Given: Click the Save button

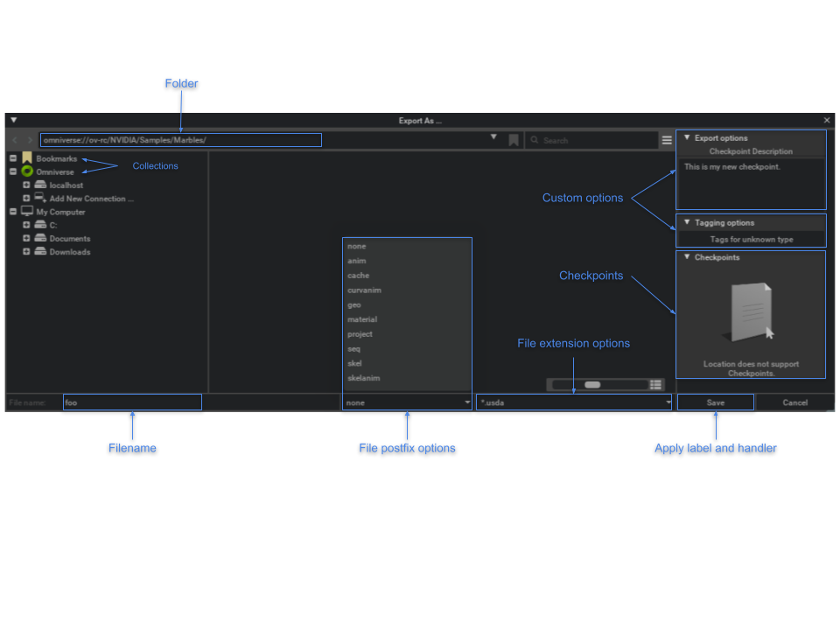Looking at the screenshot, I should tap(715, 402).
